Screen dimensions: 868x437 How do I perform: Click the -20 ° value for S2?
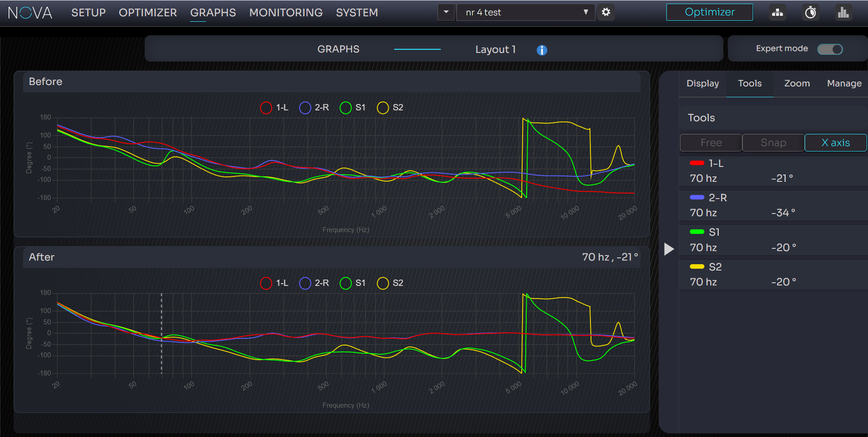[783, 282]
